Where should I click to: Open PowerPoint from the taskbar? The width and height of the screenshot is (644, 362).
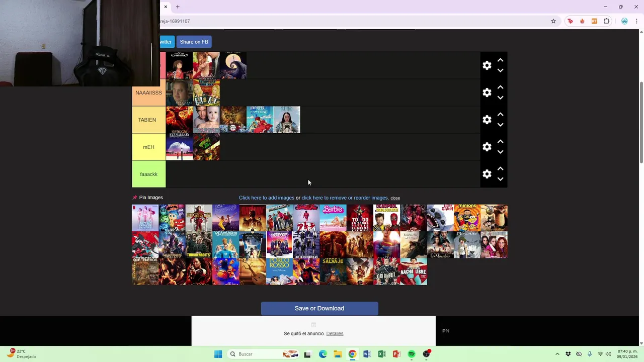point(396,354)
